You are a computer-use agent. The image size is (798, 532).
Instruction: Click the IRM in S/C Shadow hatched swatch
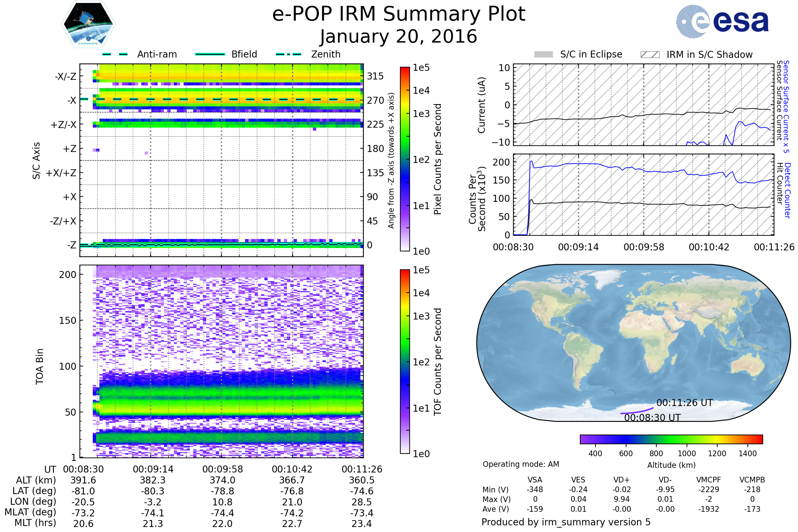pyautogui.click(x=650, y=55)
